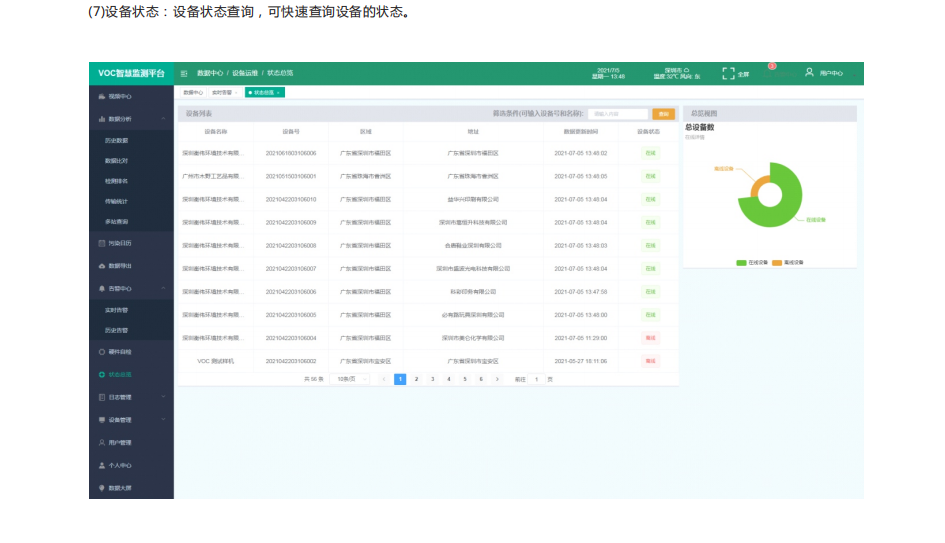Switch to the 实时告警 page tab
This screenshot has width=945, height=543.
click(225, 93)
